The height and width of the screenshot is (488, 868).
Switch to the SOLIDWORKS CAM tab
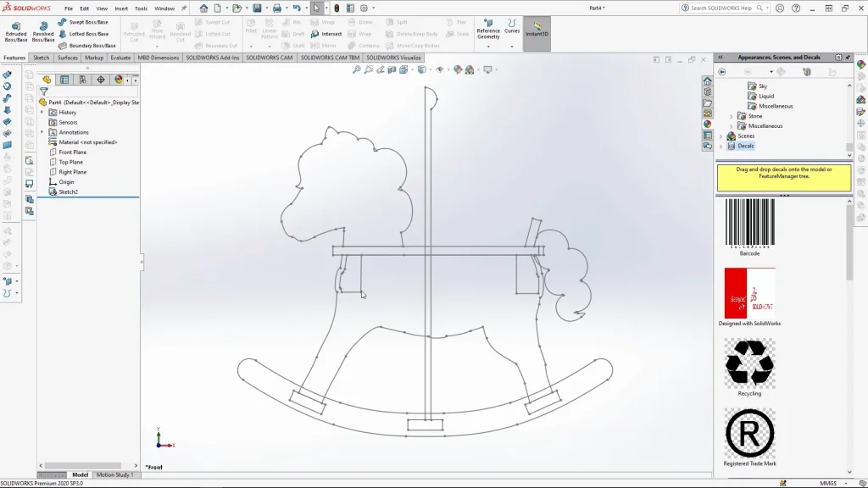[x=269, y=58]
